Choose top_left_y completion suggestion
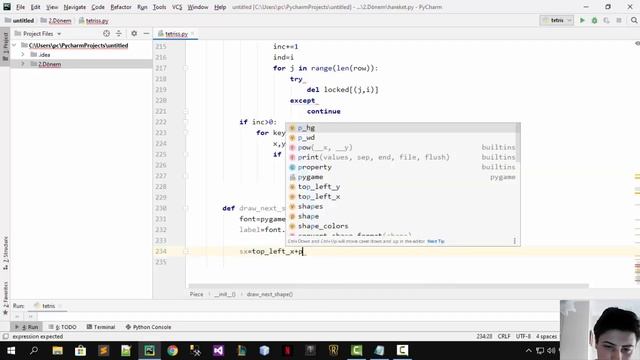 [x=402, y=187]
